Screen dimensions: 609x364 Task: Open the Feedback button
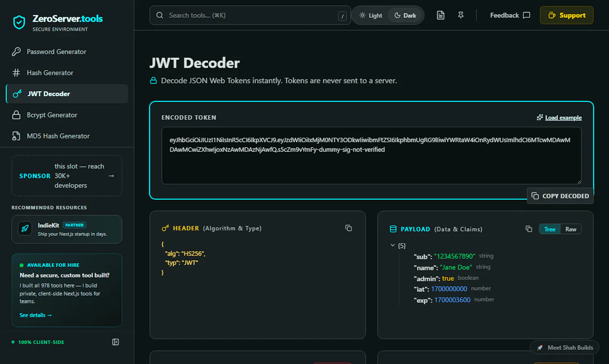pos(510,15)
